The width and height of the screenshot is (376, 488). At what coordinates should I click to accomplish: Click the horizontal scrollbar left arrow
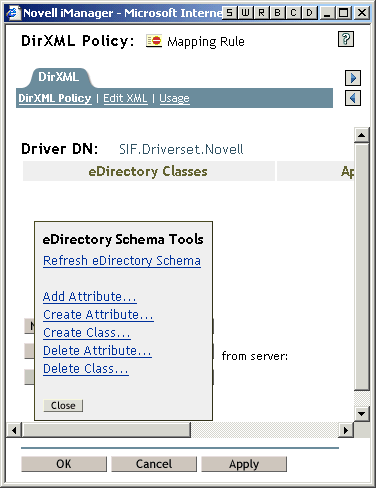pos(14,430)
